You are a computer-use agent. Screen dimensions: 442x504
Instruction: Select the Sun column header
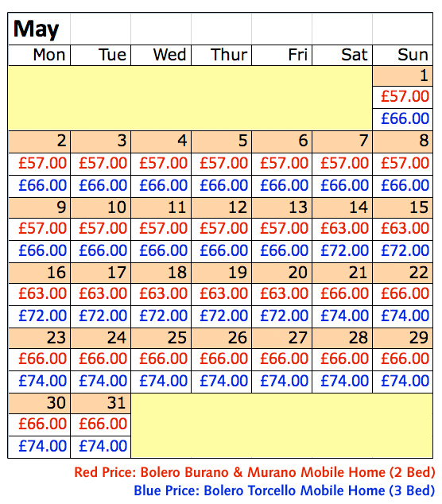(x=402, y=55)
